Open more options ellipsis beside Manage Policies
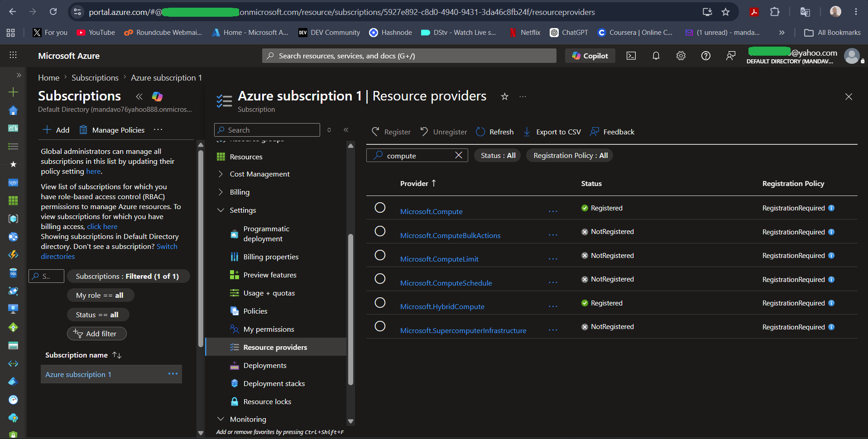868x439 pixels. 158,129
